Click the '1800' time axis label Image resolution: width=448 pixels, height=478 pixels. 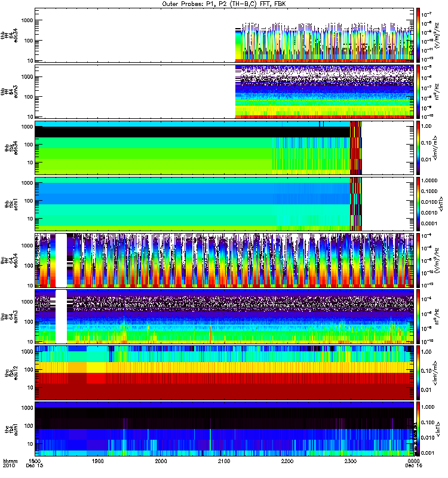pos(35,461)
